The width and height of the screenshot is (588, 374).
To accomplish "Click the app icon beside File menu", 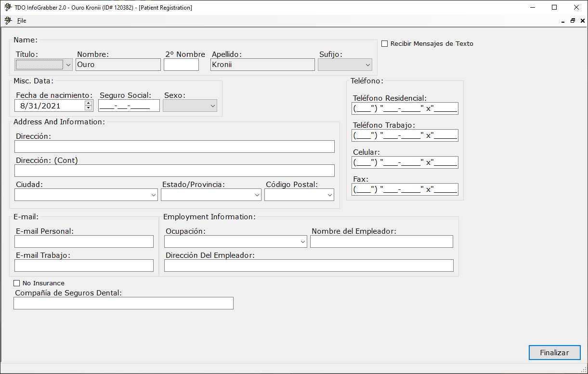I will pyautogui.click(x=7, y=21).
